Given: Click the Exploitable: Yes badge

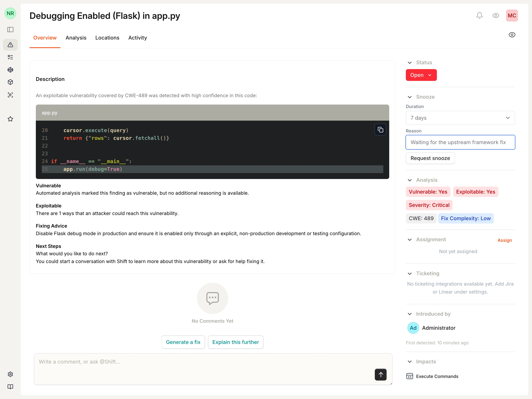Looking at the screenshot, I should (x=475, y=192).
